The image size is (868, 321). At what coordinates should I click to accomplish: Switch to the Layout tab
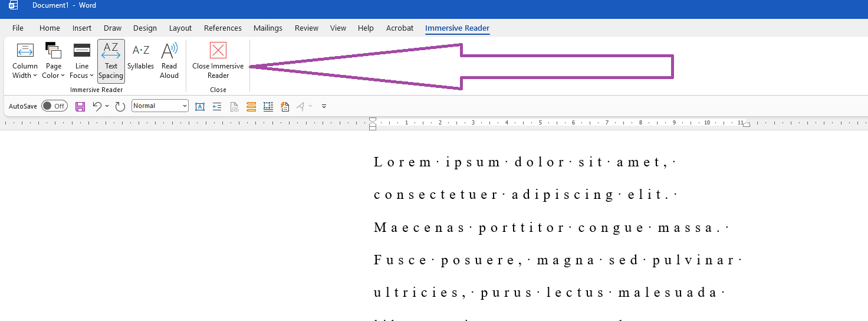pyautogui.click(x=180, y=28)
